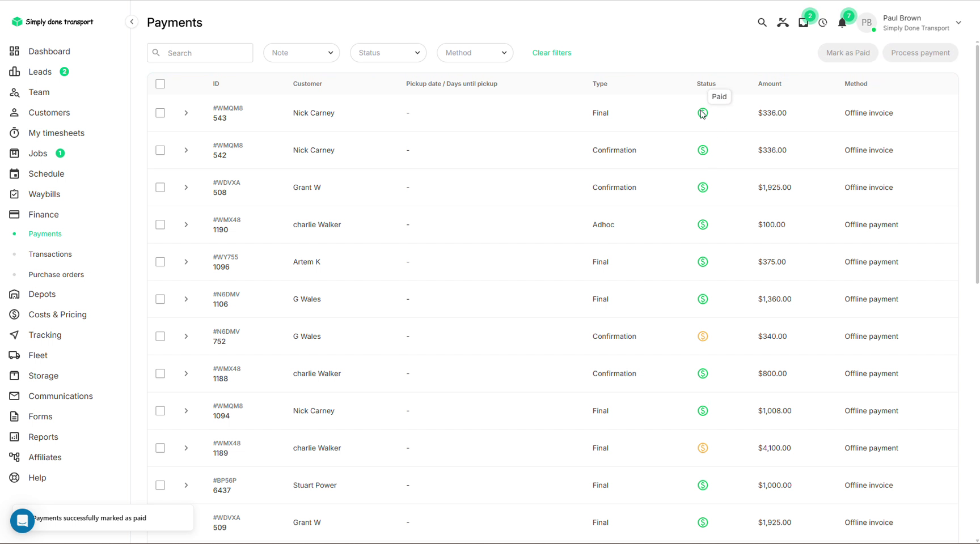Image resolution: width=980 pixels, height=544 pixels.
Task: Click the tools icon in top bar
Action: point(783,23)
